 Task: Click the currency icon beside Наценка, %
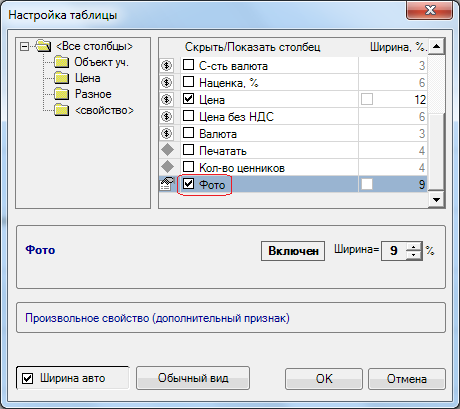coord(167,82)
